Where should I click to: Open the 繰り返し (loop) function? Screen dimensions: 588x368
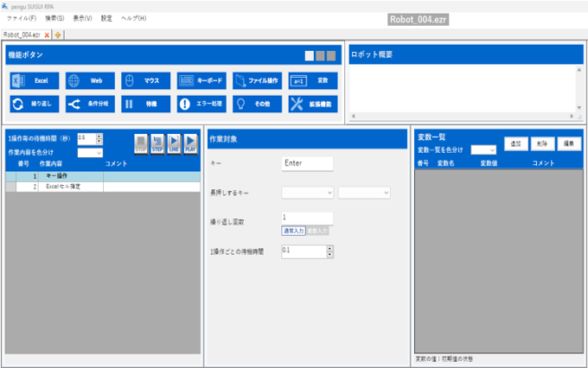pyautogui.click(x=35, y=104)
